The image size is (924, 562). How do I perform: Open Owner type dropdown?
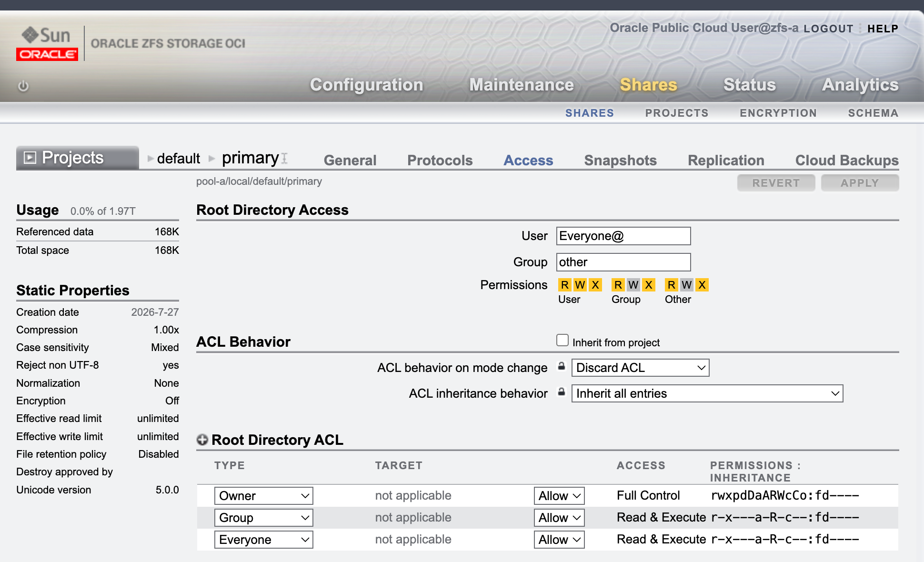click(x=263, y=496)
